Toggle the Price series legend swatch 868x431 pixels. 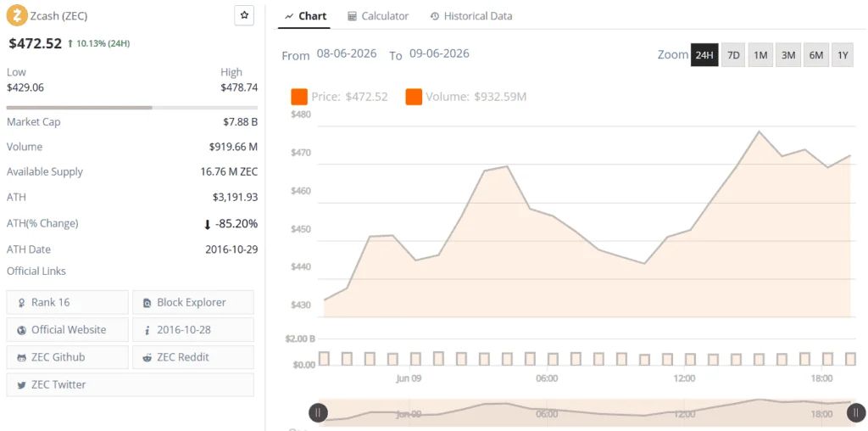[299, 97]
